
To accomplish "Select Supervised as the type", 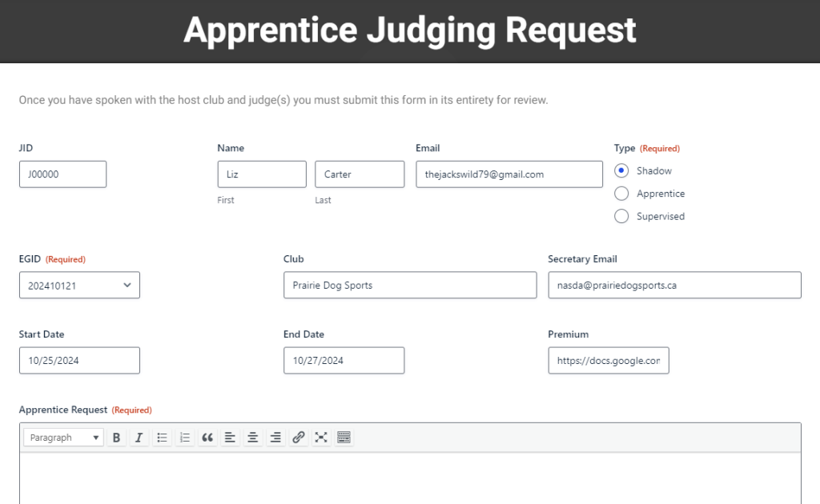I will 621,216.
